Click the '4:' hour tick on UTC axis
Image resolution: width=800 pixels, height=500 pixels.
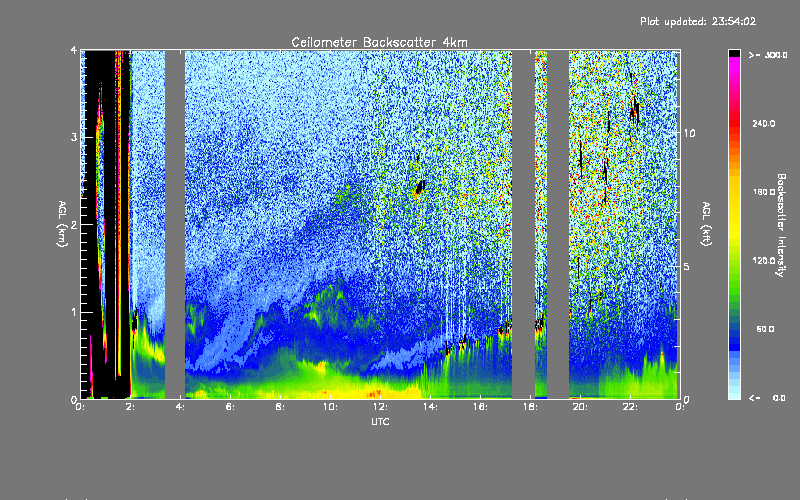pyautogui.click(x=181, y=407)
